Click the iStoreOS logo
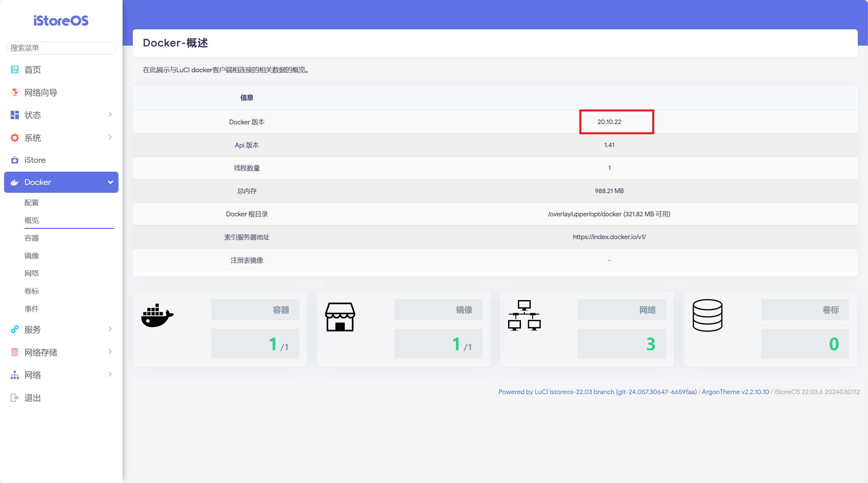Viewport: 868px width, 483px height. [x=61, y=21]
